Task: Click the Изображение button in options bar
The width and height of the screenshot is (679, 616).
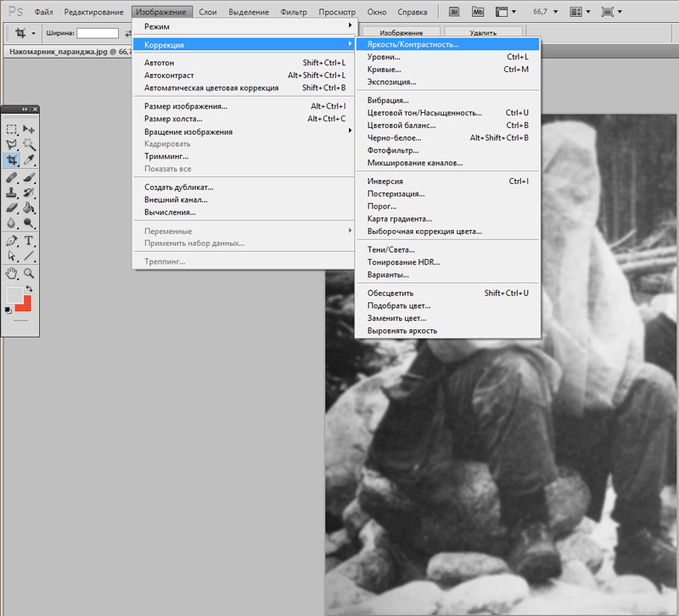Action: pos(401,32)
